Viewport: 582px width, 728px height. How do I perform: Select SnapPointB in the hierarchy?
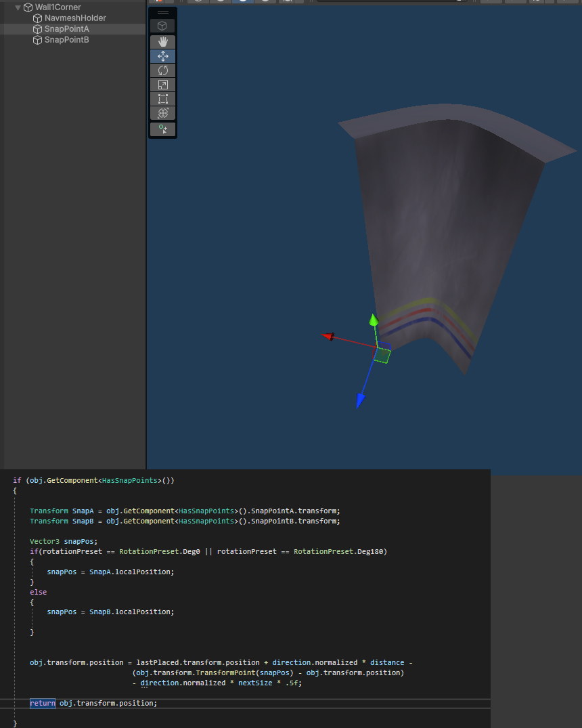pos(66,40)
